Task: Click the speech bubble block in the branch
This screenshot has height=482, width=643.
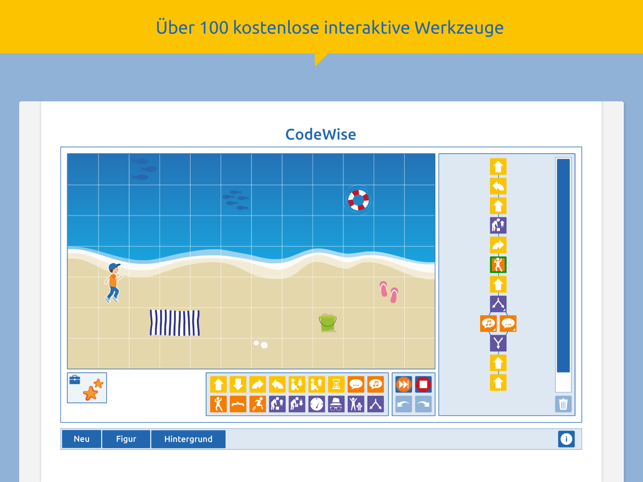Action: (x=508, y=324)
